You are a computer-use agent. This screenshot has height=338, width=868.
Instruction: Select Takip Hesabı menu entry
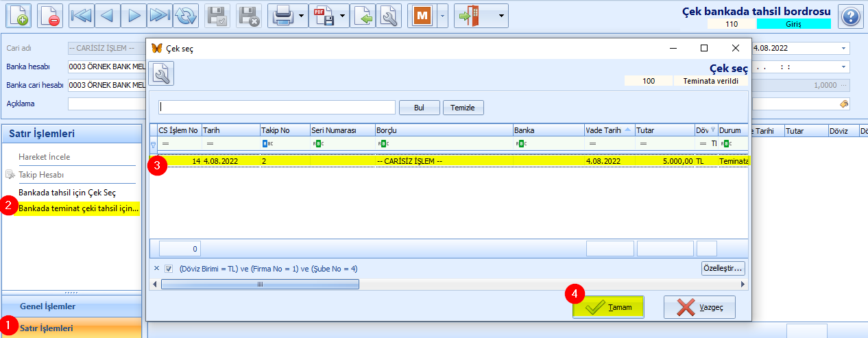click(x=41, y=175)
